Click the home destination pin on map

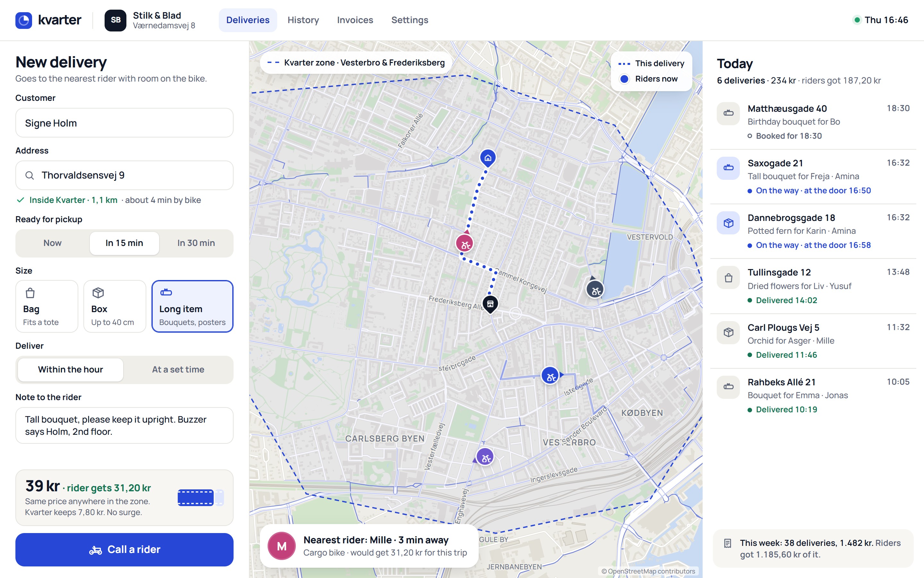coord(488,157)
